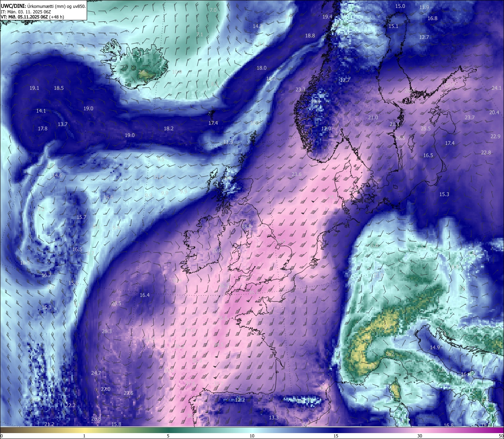Click the 24.1 value on the right edge
Screen dimensions: 504x439
point(497,88)
